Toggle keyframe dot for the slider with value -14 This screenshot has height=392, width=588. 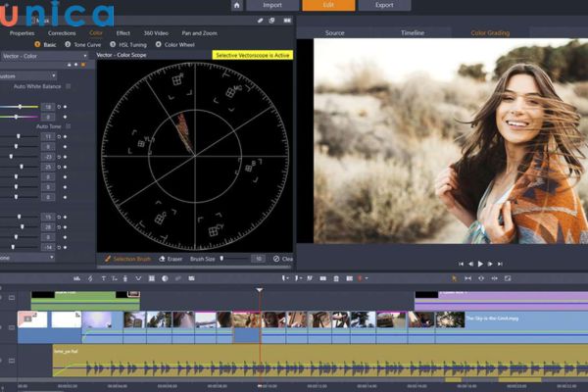pyautogui.click(x=66, y=248)
